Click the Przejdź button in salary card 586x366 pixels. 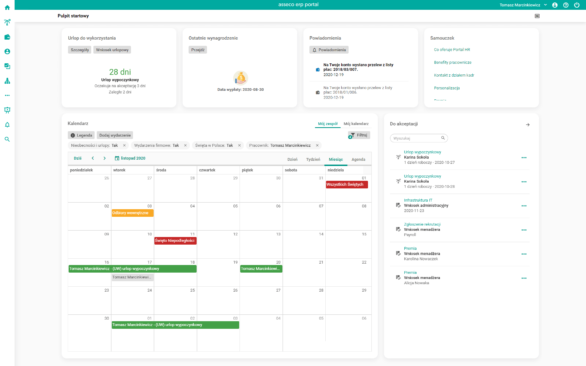coord(198,50)
